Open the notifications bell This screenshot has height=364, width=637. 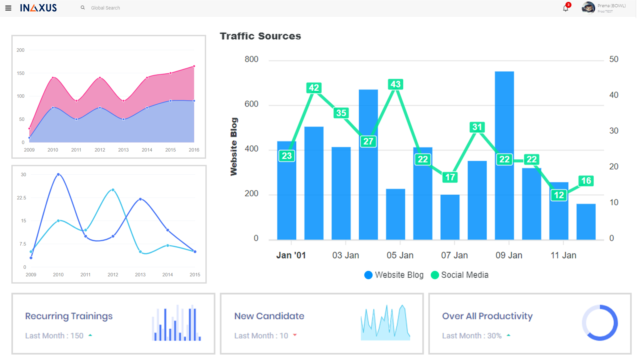[x=565, y=9]
